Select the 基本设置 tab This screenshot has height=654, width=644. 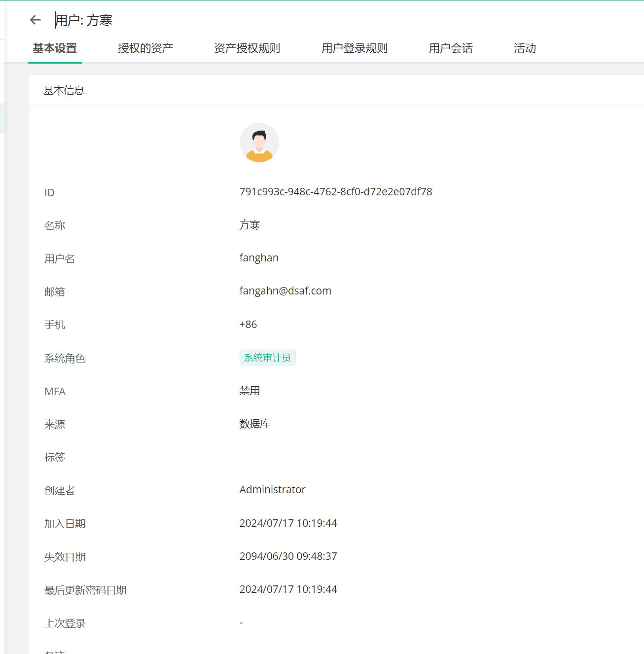coord(55,48)
